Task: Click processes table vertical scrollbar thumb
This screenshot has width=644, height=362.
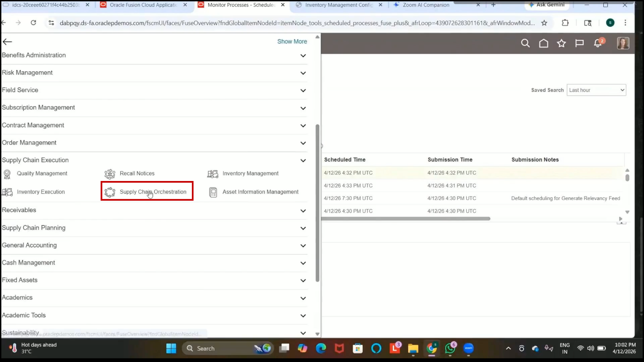Action: coord(627,178)
